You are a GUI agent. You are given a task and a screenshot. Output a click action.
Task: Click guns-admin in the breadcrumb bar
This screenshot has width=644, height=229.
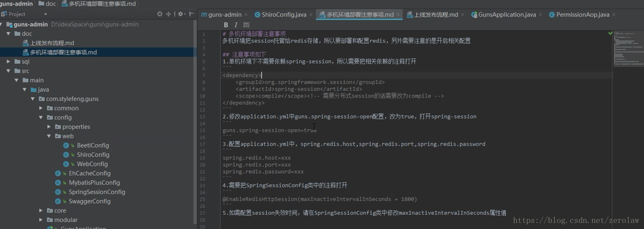(x=17, y=4)
